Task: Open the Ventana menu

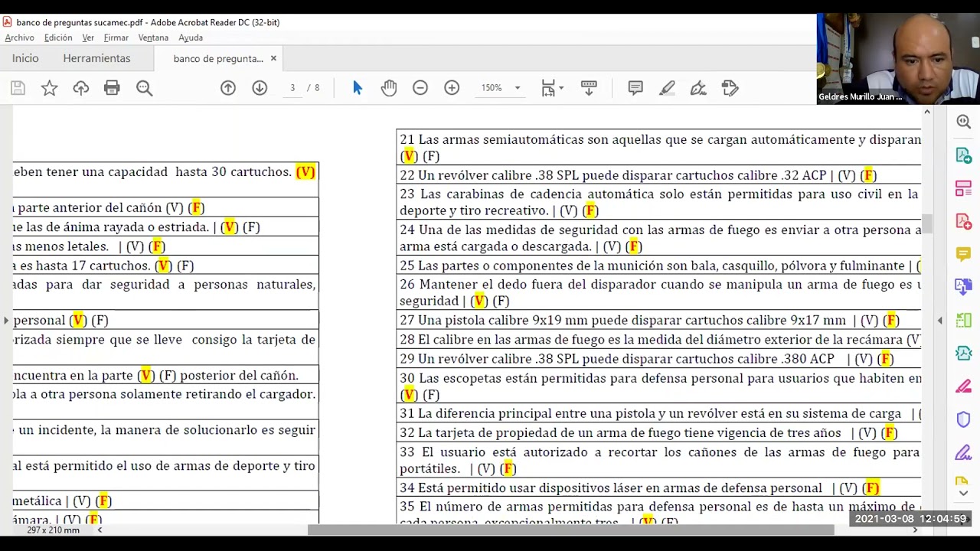Action: (153, 37)
